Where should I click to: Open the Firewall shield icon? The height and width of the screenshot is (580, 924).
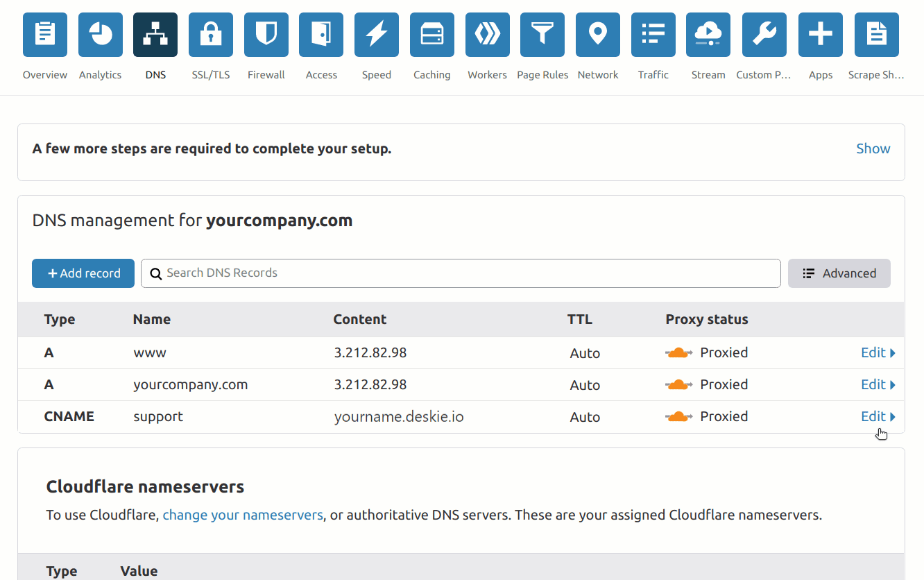coord(266,35)
